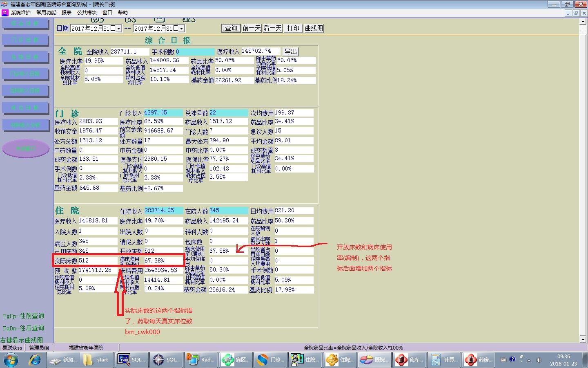588x368 pixels.
Task: Open the 系统维护 menu
Action: click(21, 13)
